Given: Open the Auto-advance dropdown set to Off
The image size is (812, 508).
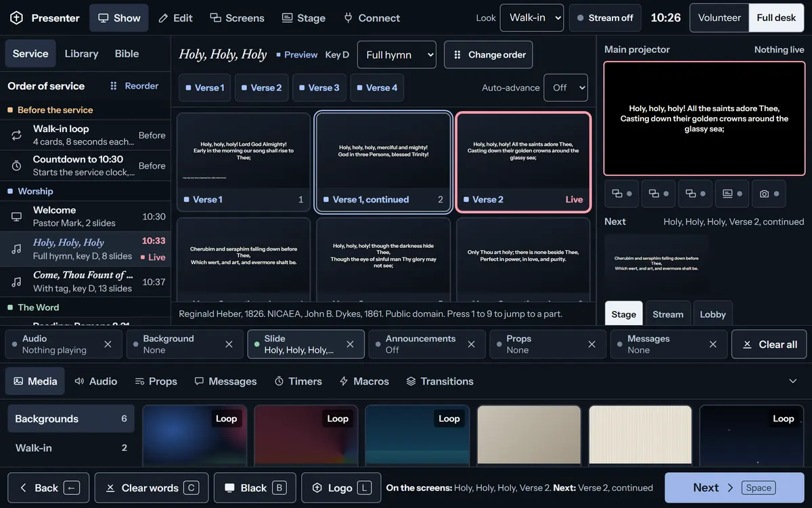Looking at the screenshot, I should [x=566, y=87].
